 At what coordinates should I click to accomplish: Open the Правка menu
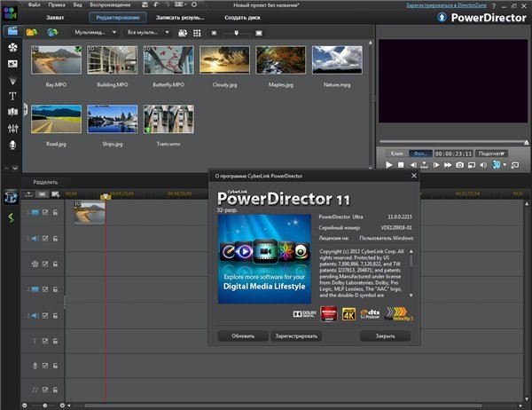click(x=57, y=4)
